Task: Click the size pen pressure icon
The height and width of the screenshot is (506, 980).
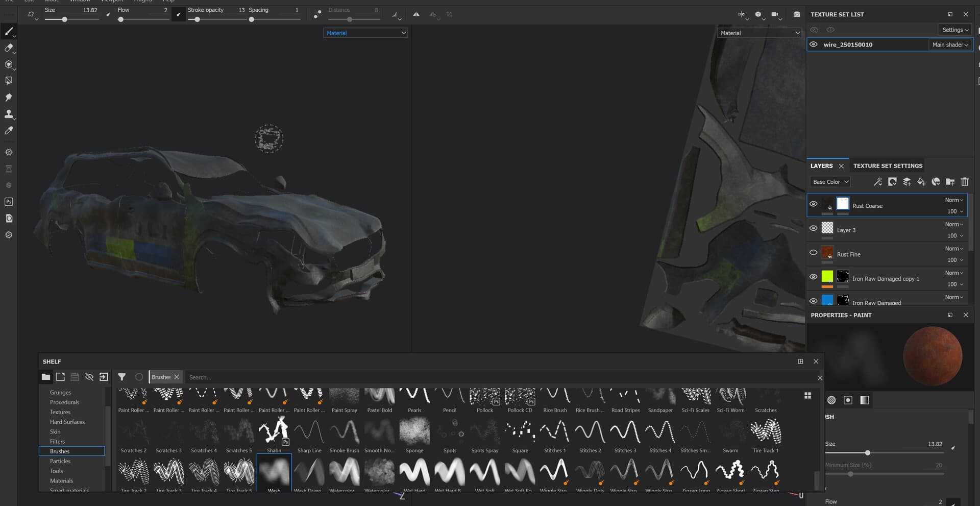Action: [x=108, y=14]
